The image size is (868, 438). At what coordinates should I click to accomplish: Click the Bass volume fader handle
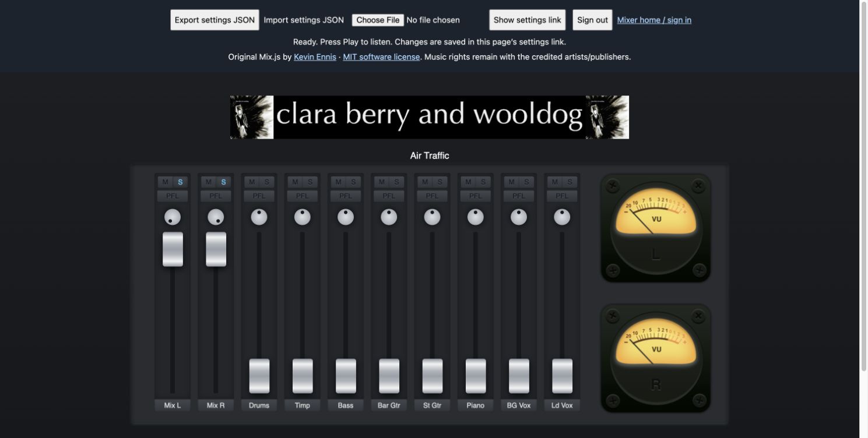pos(346,376)
